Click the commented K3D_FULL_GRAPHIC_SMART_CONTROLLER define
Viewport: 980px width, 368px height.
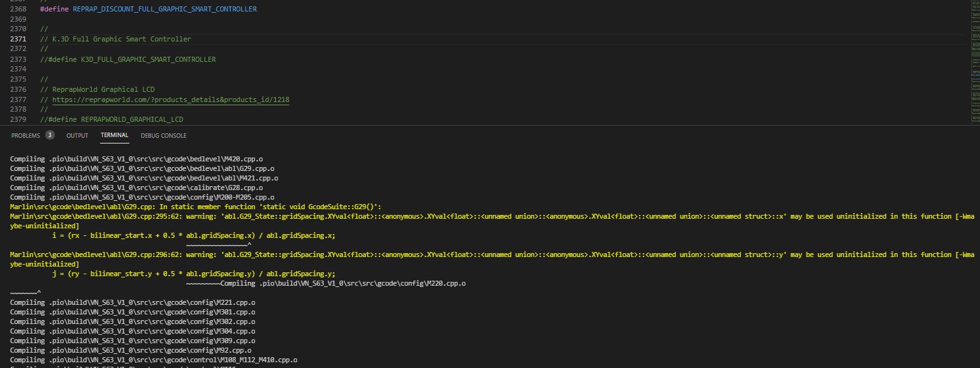(x=128, y=59)
